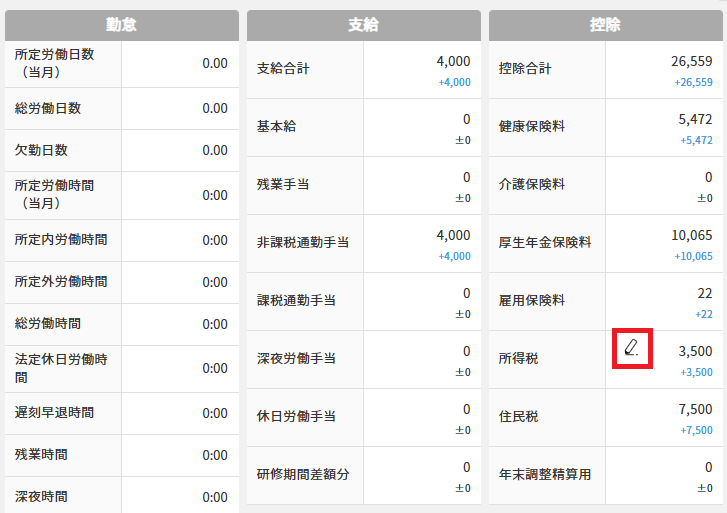Click the 所得税 amount 3,500

click(x=695, y=351)
